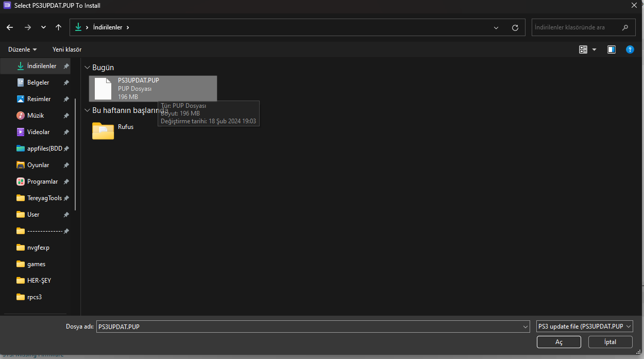The image size is (644, 359).
Task: Click pin icon next to User
Action: click(66, 215)
